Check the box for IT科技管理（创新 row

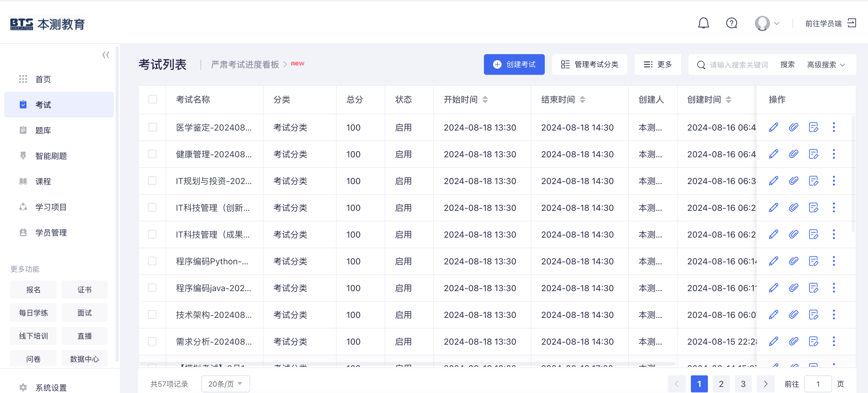[x=152, y=207]
